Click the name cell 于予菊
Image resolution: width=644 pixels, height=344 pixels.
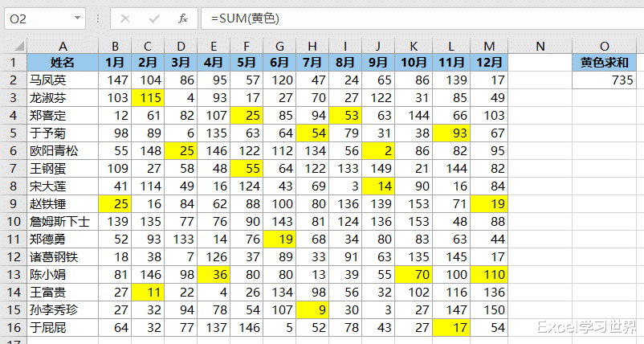coord(63,133)
